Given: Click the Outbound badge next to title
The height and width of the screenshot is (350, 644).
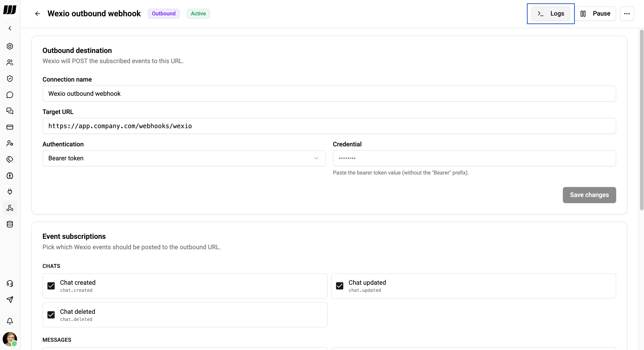Looking at the screenshot, I should 164,13.
